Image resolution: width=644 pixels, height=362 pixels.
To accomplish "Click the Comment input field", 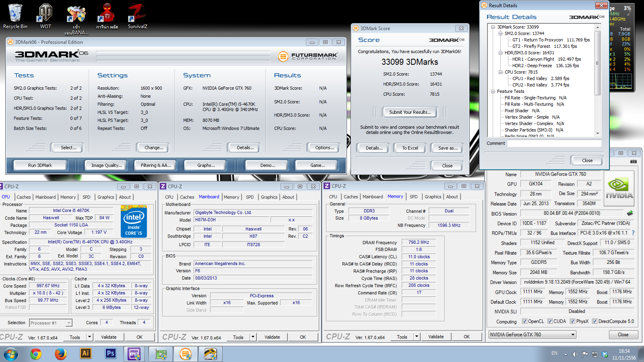I will [x=554, y=143].
